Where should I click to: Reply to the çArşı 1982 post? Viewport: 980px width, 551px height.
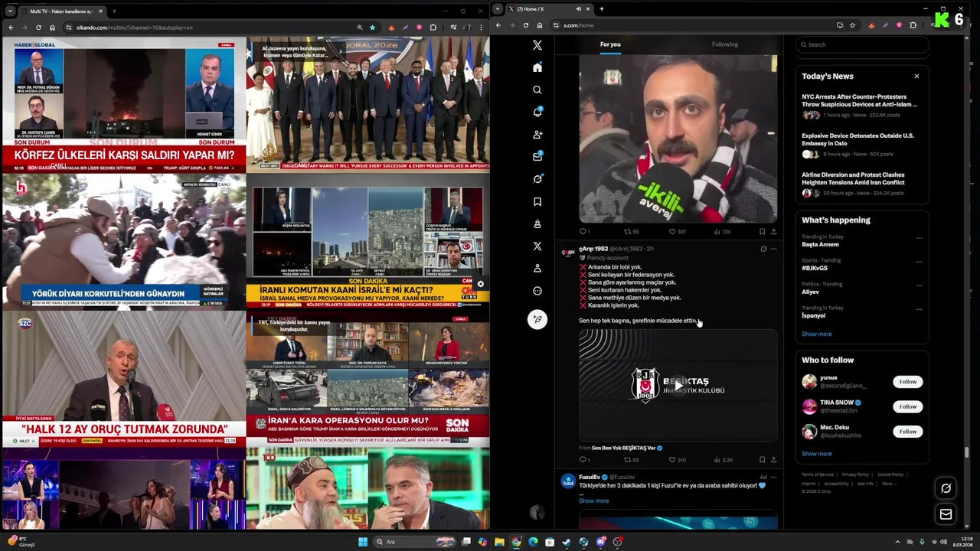(x=584, y=460)
